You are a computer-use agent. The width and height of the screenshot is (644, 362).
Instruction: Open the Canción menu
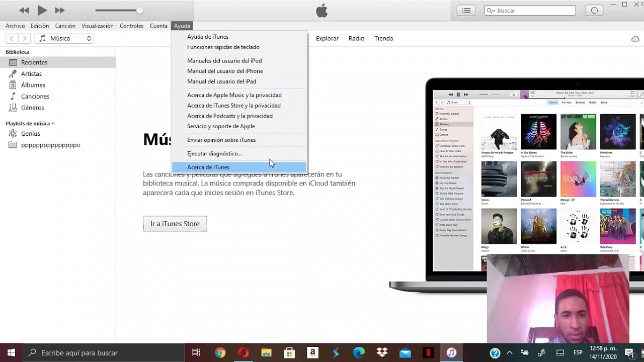(65, 26)
